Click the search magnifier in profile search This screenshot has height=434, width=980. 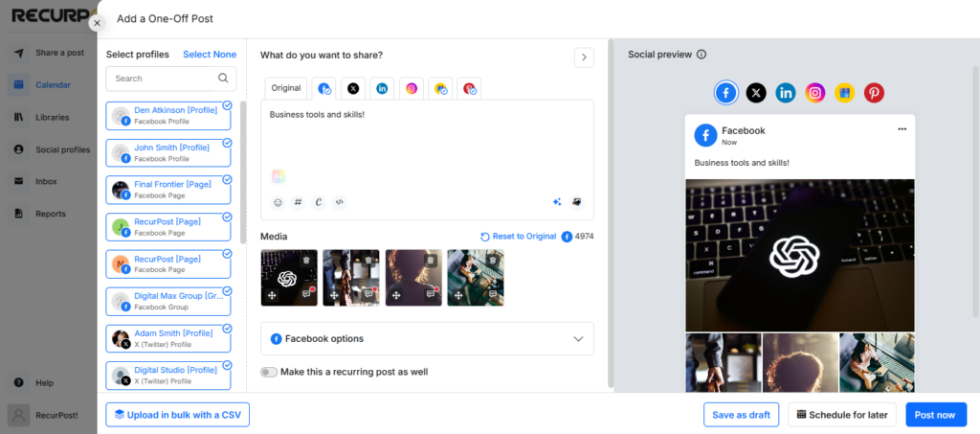coord(223,79)
